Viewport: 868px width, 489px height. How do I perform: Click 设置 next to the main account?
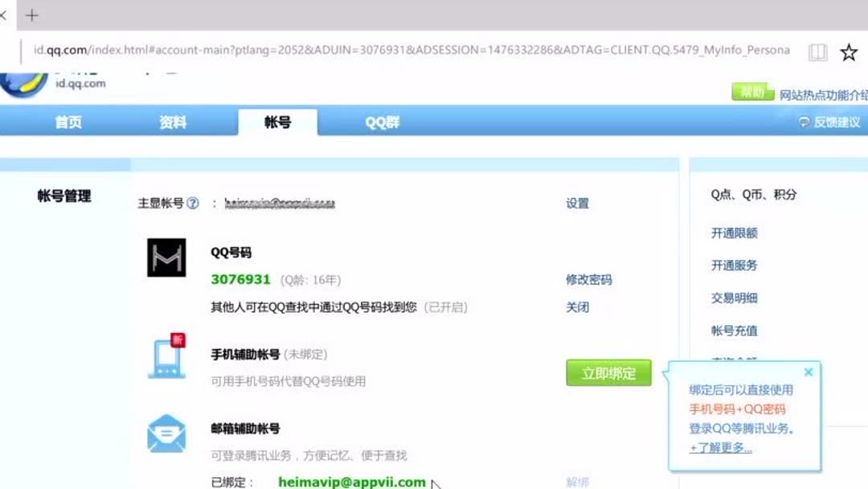coord(579,203)
